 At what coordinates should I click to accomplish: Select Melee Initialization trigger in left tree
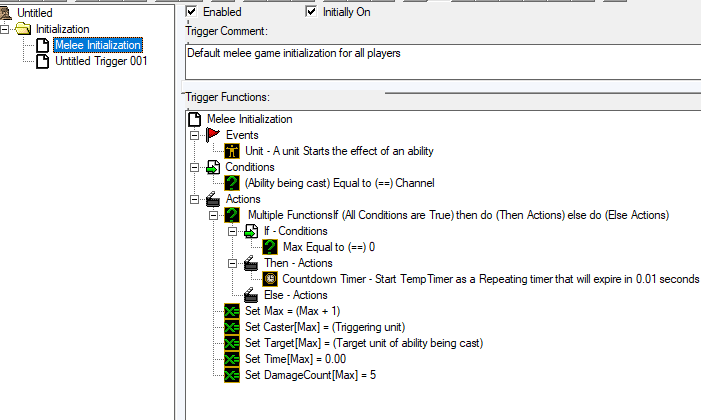coord(98,45)
